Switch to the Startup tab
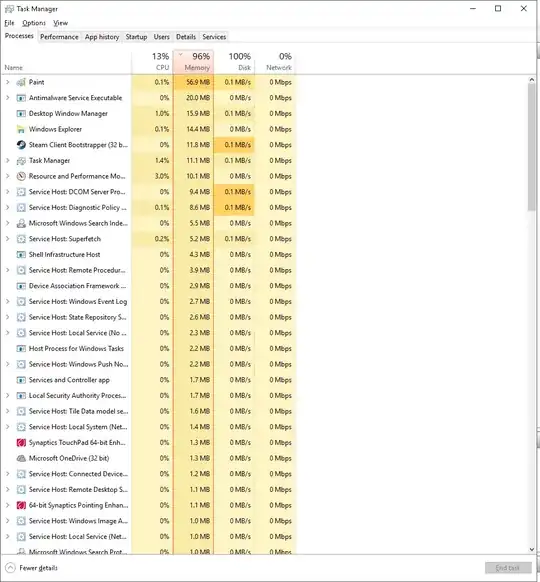Viewport: 540px width, 582px height. pos(136,37)
